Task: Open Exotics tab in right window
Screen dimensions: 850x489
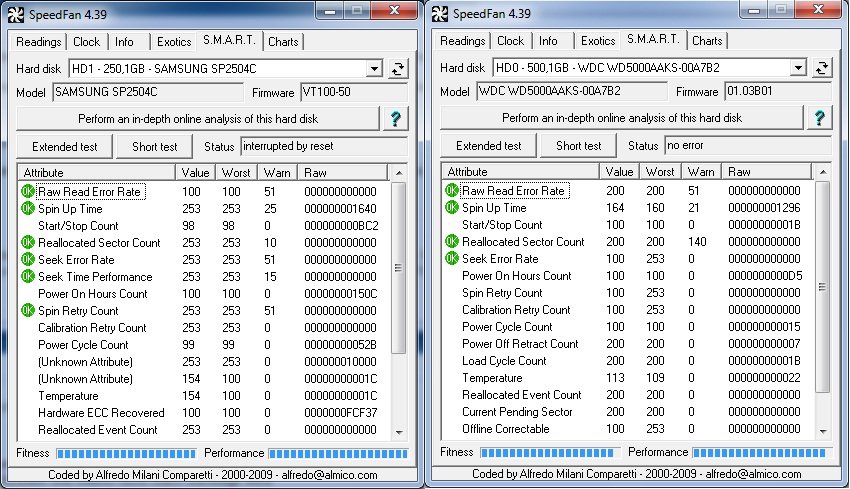Action: [598, 41]
